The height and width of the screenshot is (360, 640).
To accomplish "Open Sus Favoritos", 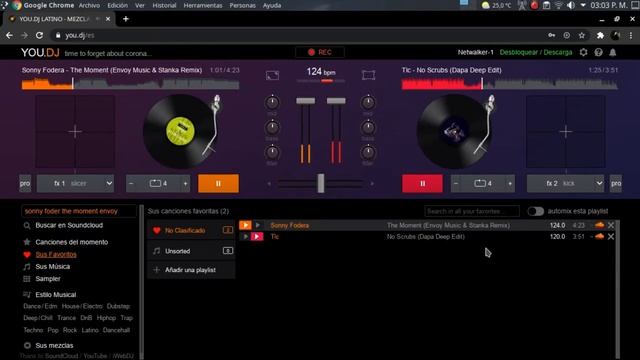I will click(x=56, y=254).
